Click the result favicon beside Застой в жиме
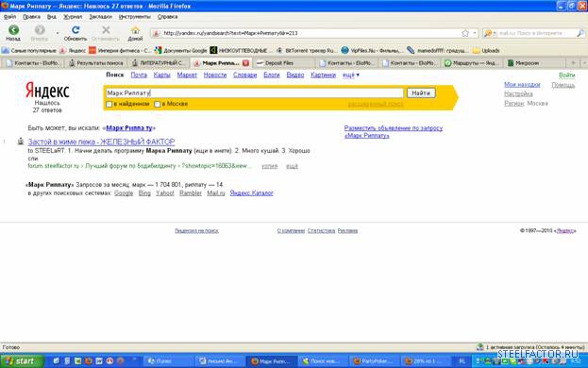 [x=21, y=142]
